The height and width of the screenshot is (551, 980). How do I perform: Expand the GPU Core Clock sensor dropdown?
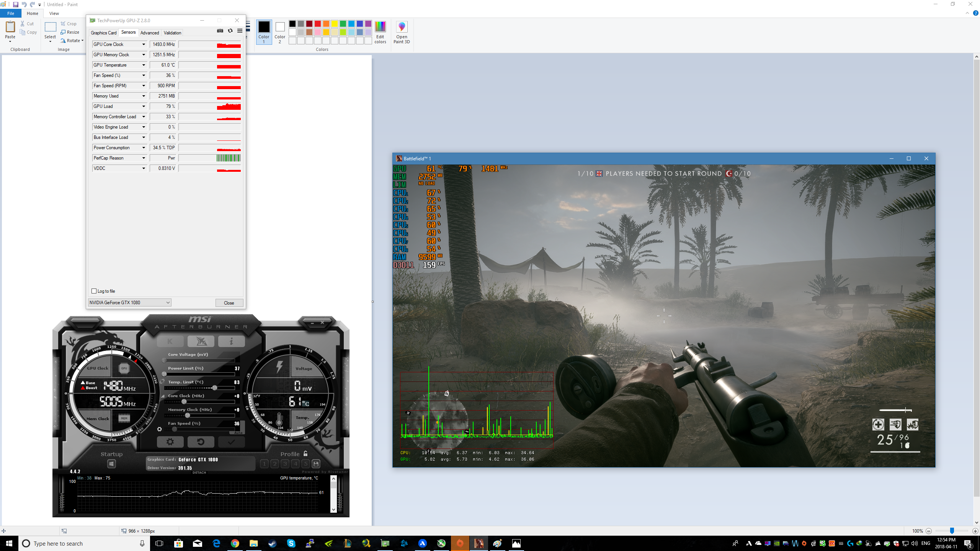pos(144,44)
